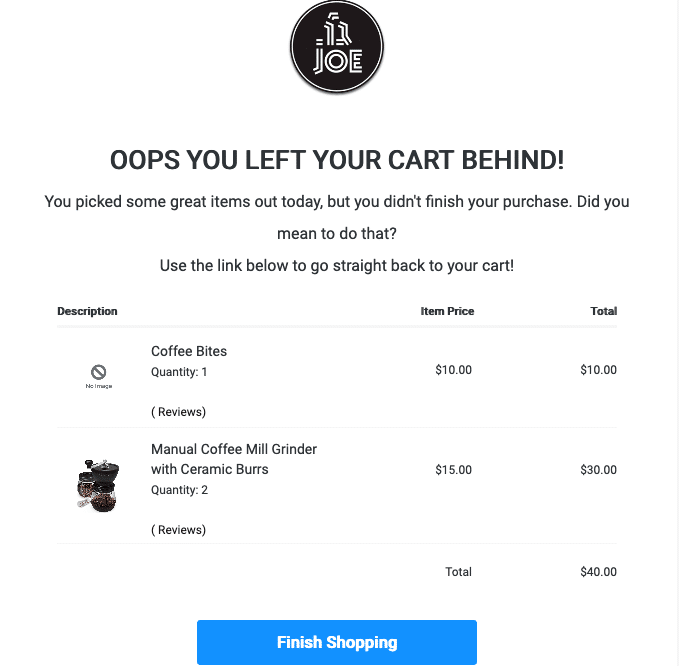Click the $30.00 grinder line total
The image size is (679, 666).
coord(598,470)
